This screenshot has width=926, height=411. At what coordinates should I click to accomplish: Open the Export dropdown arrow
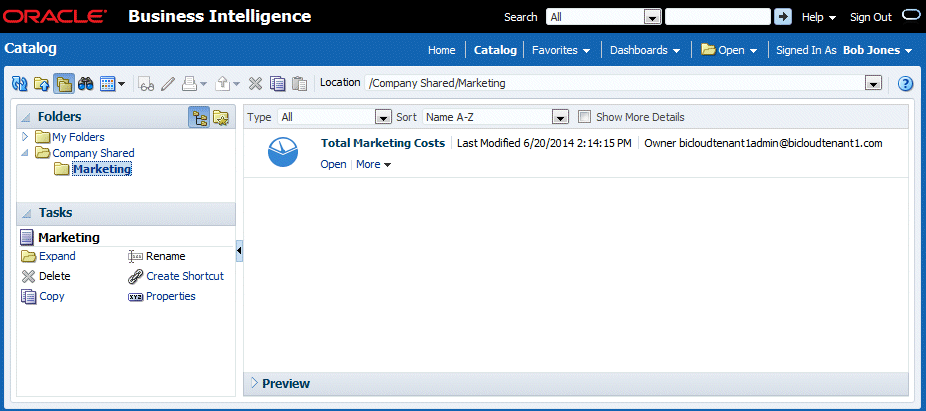click(x=237, y=84)
